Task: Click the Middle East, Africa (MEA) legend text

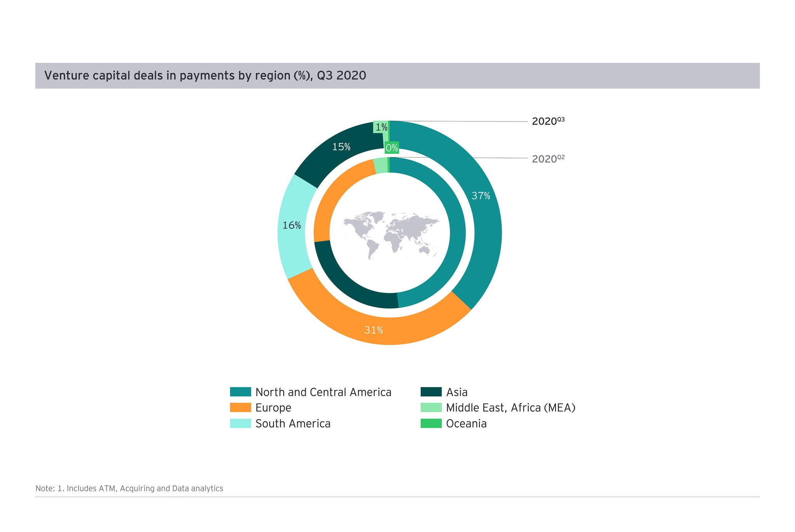Action: point(510,407)
